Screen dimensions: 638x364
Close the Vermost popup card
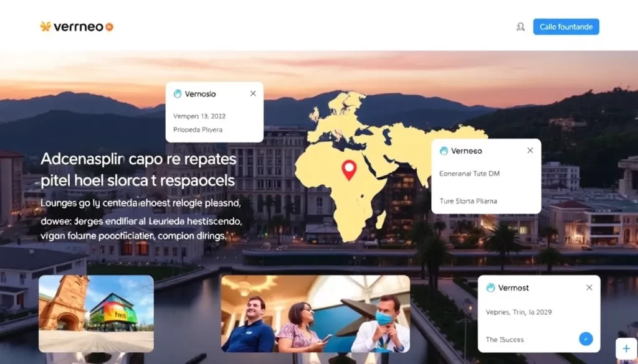pos(589,287)
